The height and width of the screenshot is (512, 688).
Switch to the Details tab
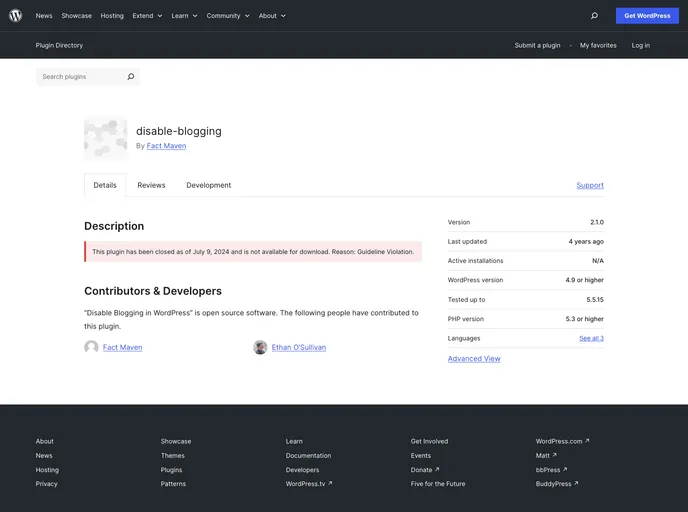[x=105, y=185]
